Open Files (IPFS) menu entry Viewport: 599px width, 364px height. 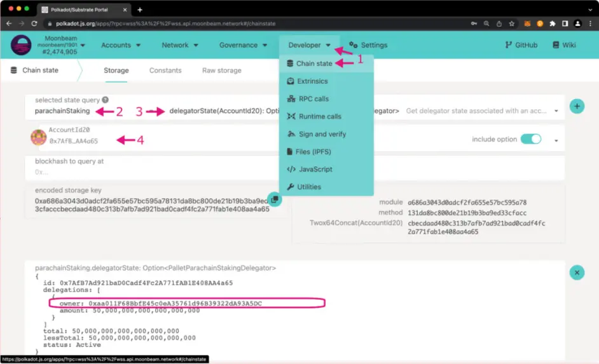(x=326, y=151)
